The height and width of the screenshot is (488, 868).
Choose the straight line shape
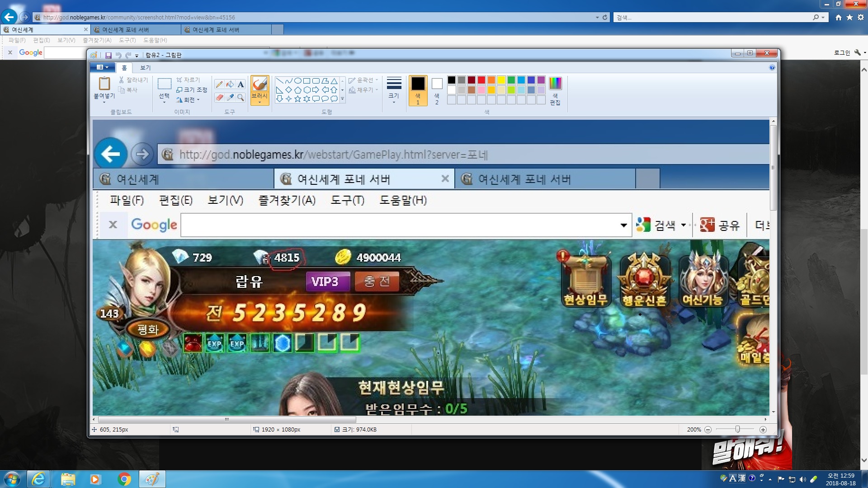(279, 81)
